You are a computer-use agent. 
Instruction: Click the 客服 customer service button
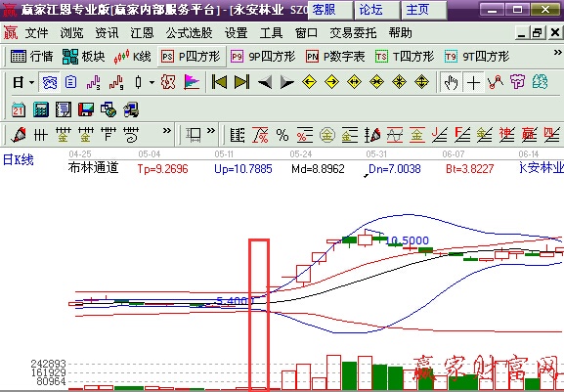330,10
